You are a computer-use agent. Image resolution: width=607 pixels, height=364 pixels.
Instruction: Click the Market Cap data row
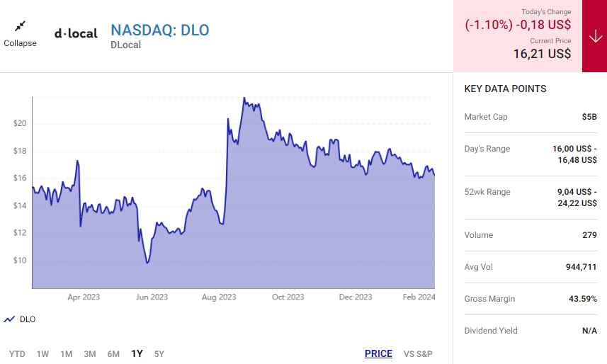tap(531, 117)
